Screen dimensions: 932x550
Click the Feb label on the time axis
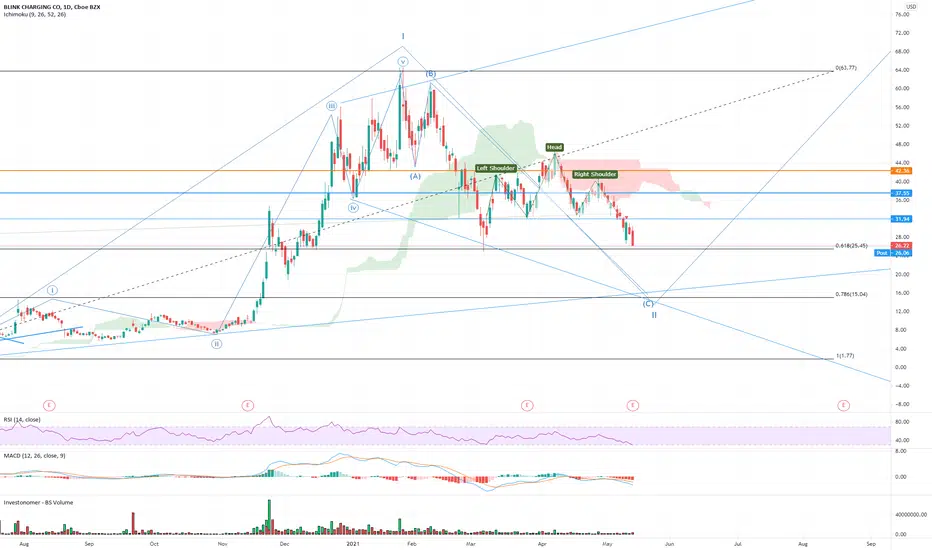411,543
